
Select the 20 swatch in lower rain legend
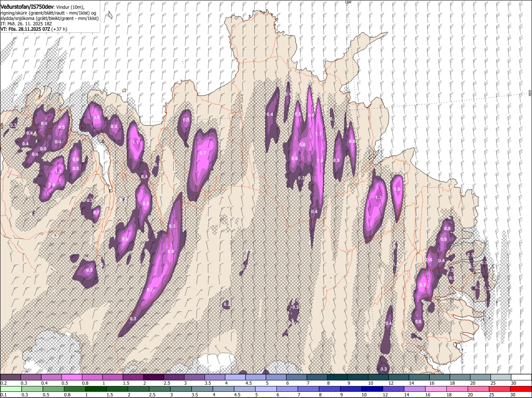(479, 389)
